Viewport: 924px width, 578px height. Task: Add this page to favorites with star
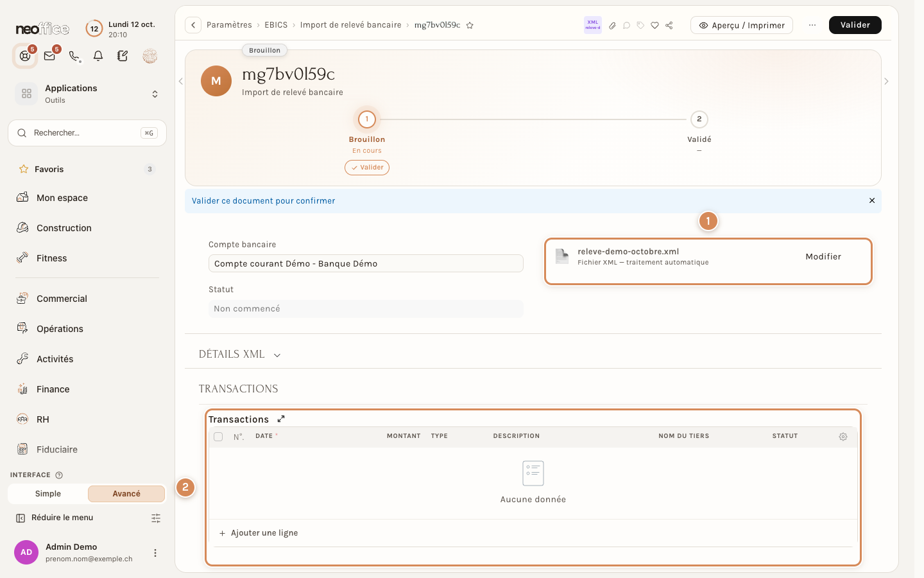[470, 25]
